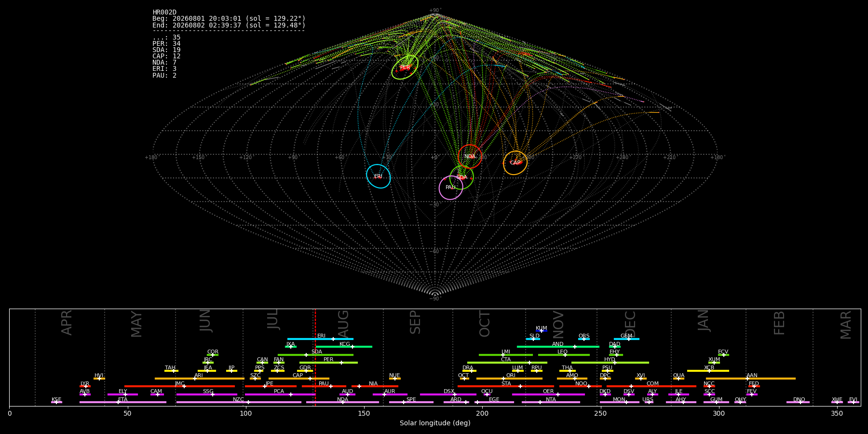Select the NZC pink shower bar
868x434 pixels.
pos(239,402)
